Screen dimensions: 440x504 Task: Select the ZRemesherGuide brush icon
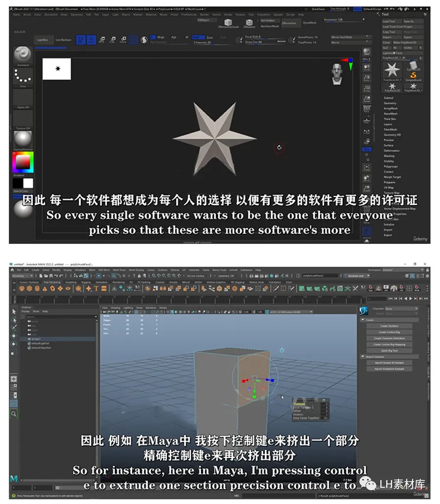228,23
